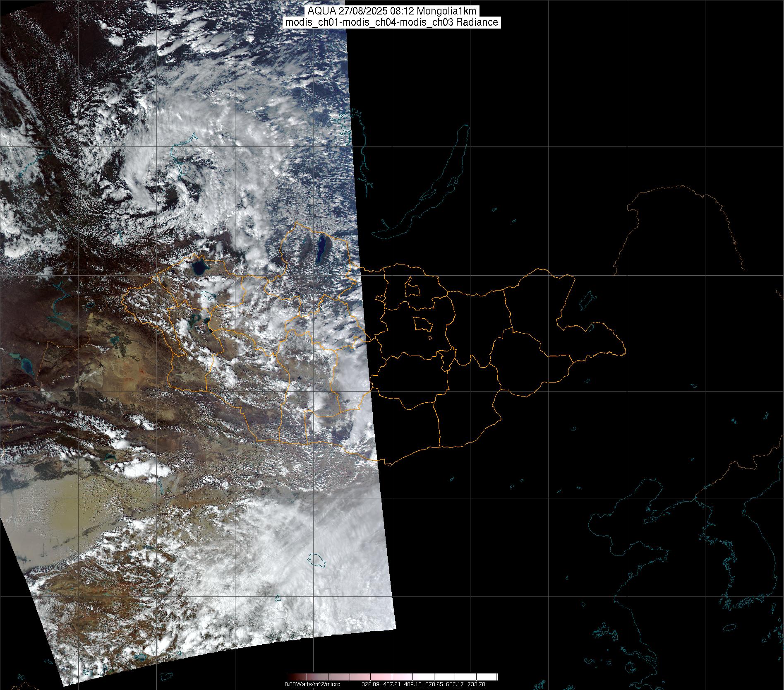This screenshot has height=690, width=784.
Task: Click the dark blue Khövsgöl lake
Action: click(x=321, y=250)
